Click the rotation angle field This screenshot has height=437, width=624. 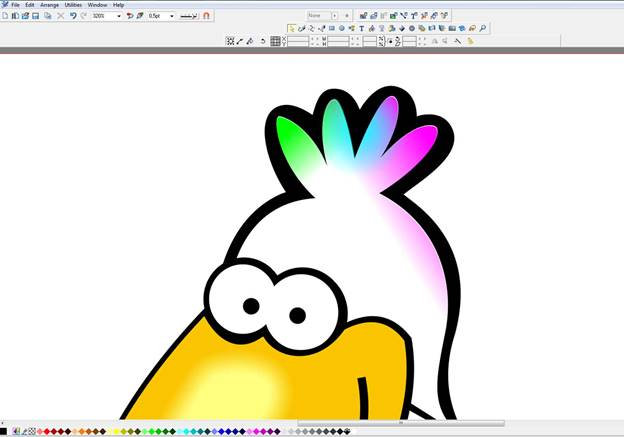click(409, 41)
